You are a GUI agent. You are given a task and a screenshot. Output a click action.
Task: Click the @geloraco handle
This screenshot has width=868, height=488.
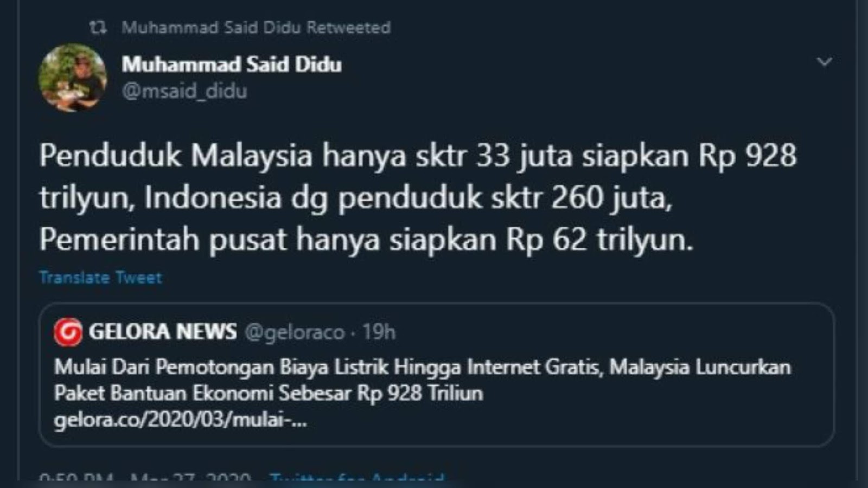point(295,332)
